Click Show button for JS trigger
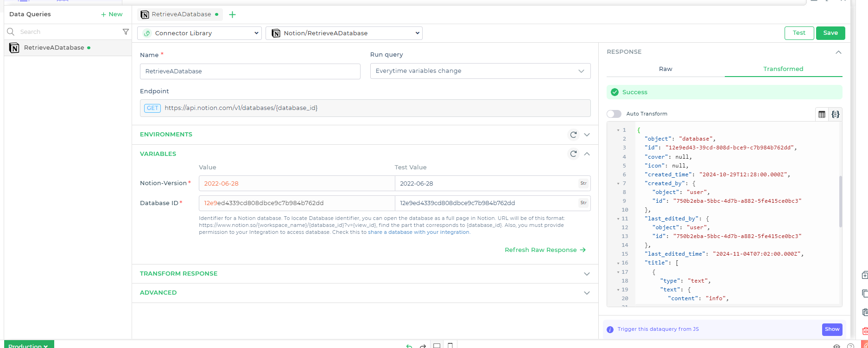 coord(832,329)
